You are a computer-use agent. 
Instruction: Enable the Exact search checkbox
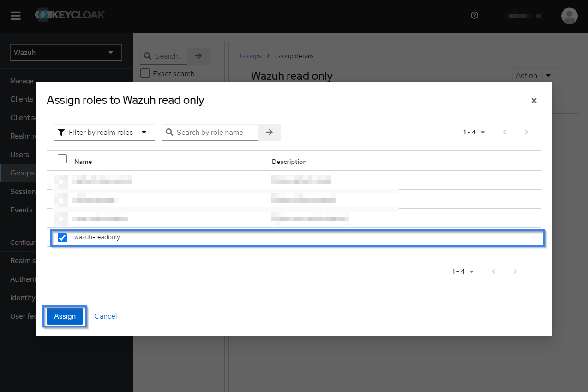coord(145,73)
